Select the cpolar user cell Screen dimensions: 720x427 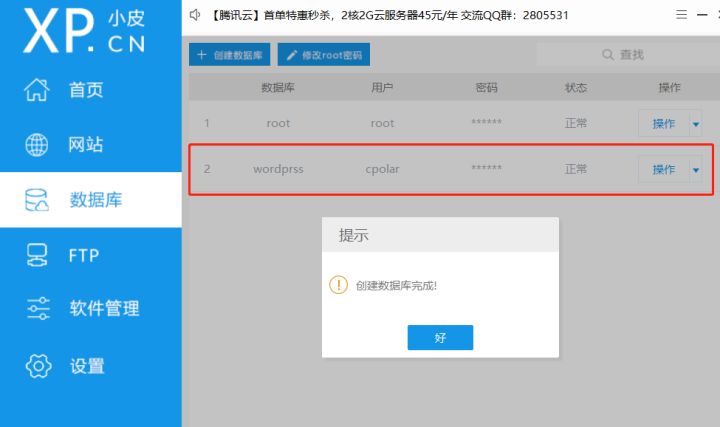point(382,169)
